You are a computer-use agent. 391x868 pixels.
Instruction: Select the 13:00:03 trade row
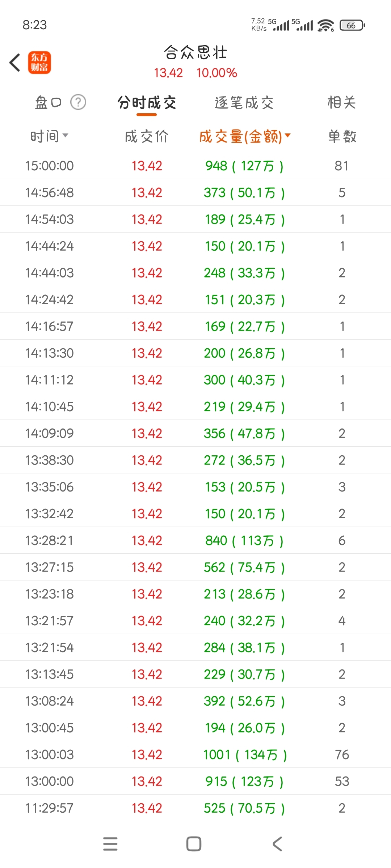point(195,754)
